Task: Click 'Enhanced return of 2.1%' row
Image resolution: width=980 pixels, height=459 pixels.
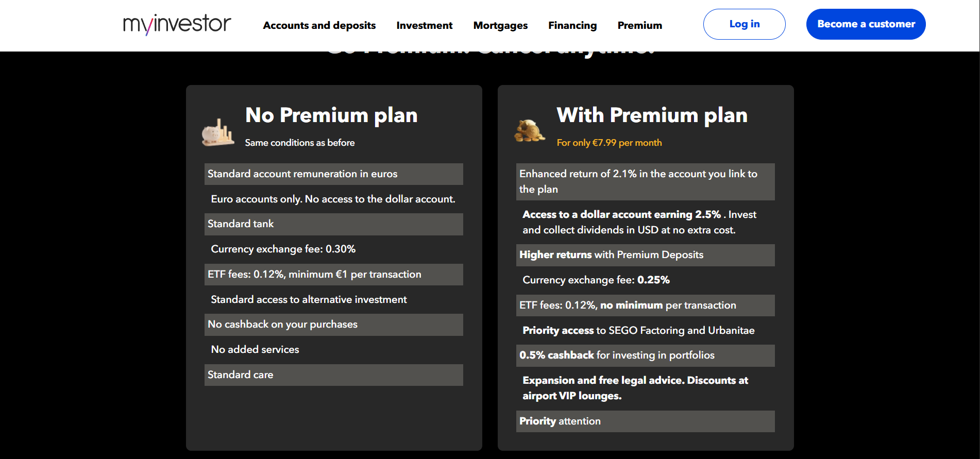Action: pyautogui.click(x=645, y=182)
